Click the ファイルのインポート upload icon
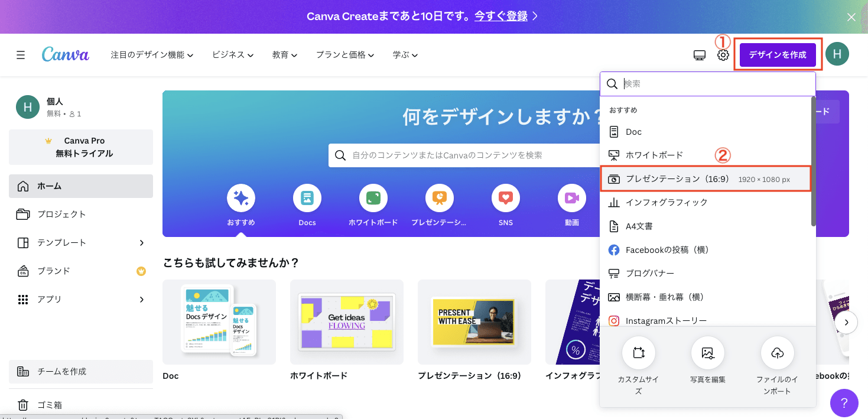This screenshot has width=868, height=419. point(778,353)
